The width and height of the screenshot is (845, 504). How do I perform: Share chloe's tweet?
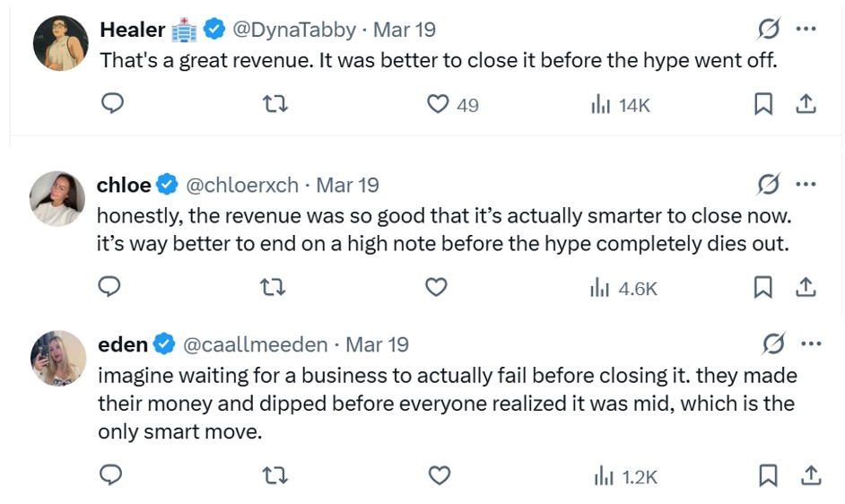pos(806,287)
